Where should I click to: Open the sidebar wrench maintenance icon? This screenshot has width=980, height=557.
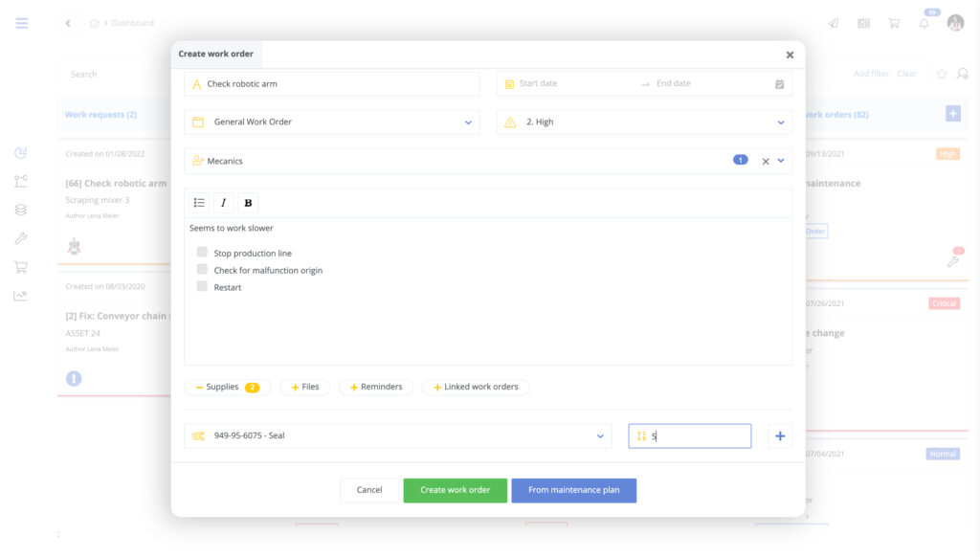pyautogui.click(x=21, y=238)
